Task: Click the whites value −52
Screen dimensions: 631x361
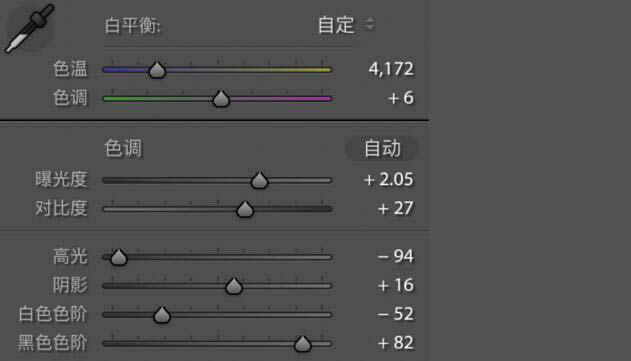Action: [396, 314]
